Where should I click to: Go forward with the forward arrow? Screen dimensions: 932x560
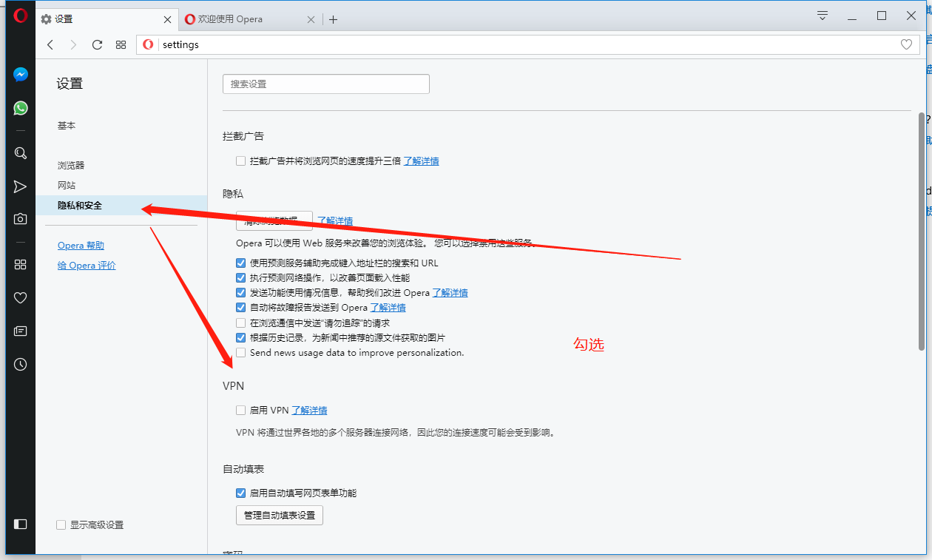(x=73, y=44)
